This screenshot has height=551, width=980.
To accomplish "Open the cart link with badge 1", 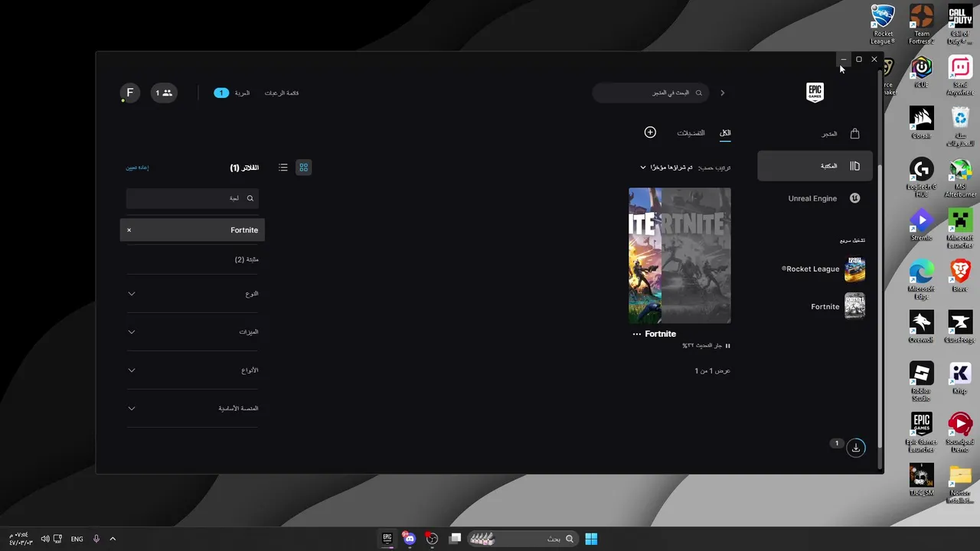I will (x=232, y=93).
